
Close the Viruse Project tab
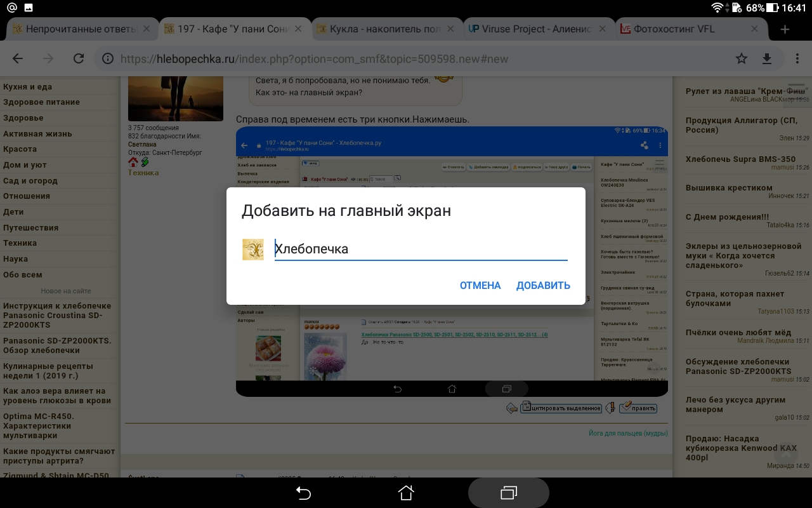pyautogui.click(x=603, y=29)
